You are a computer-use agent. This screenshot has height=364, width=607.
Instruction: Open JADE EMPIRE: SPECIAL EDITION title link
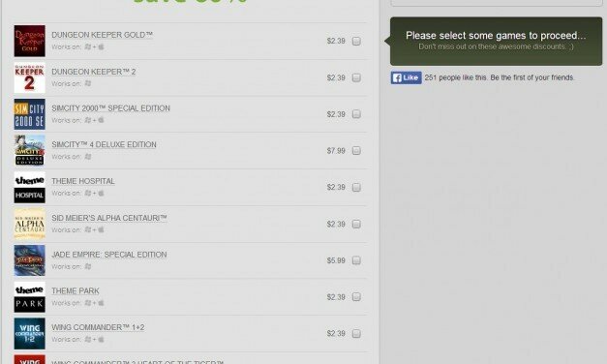point(109,255)
